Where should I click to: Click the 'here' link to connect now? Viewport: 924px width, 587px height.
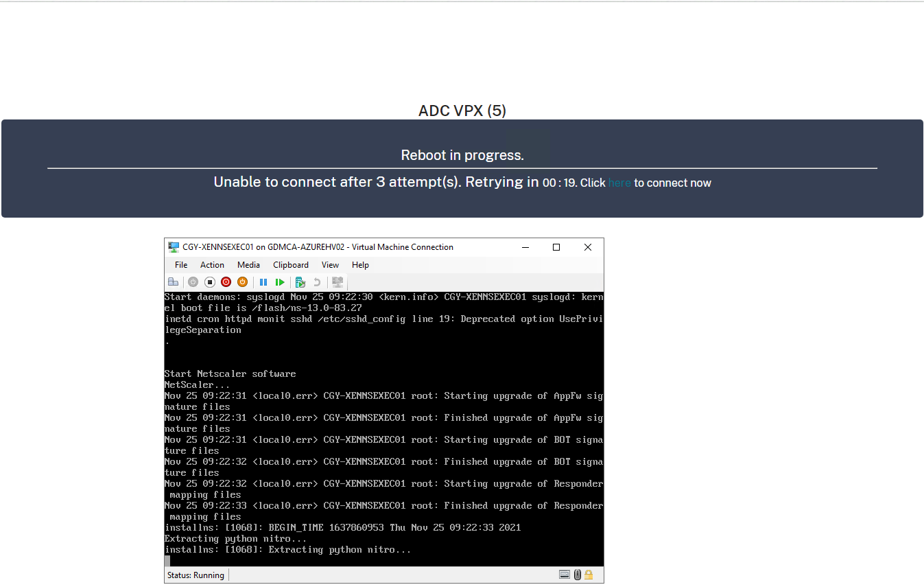tap(619, 183)
